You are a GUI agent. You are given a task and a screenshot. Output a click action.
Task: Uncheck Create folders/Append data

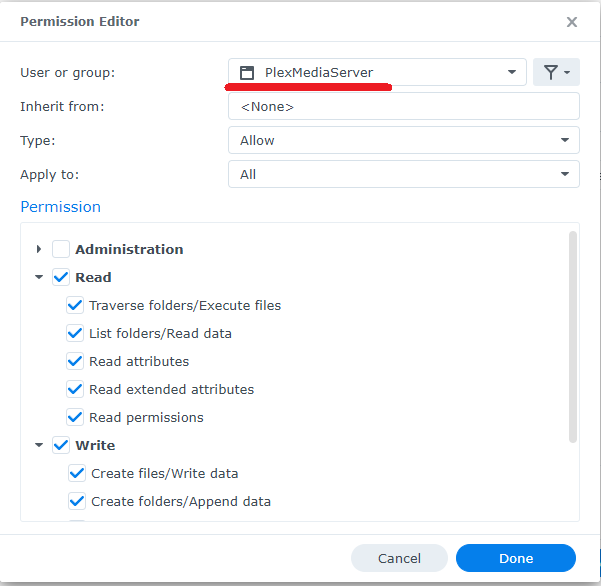(77, 501)
